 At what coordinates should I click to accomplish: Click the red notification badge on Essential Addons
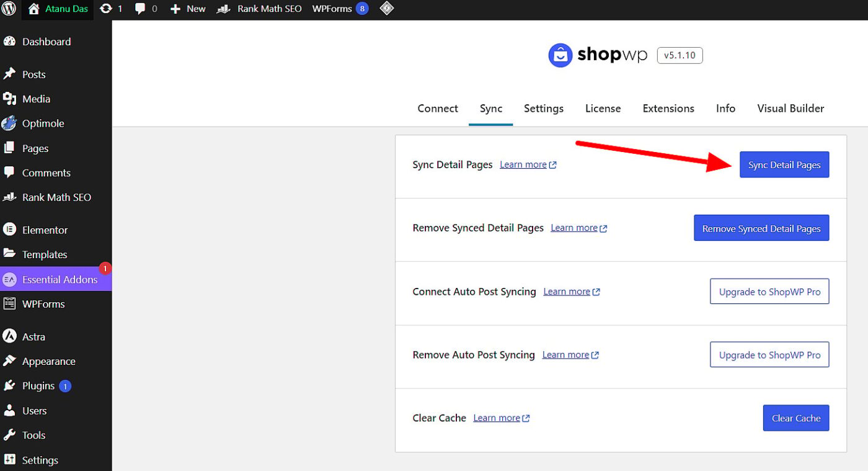[x=105, y=268]
